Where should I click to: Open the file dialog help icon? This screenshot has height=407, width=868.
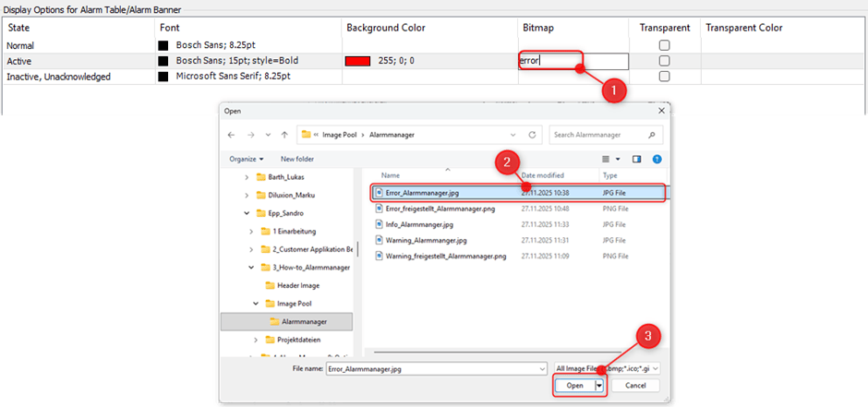pos(656,159)
